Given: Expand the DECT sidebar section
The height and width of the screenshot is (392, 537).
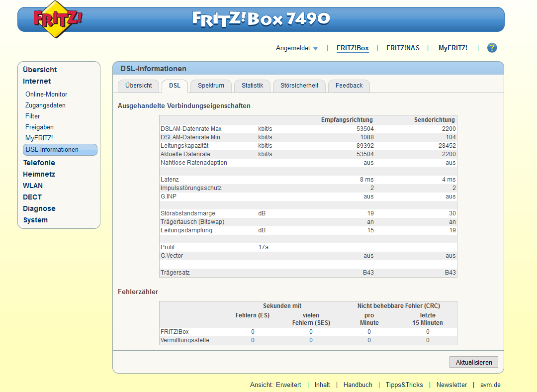Looking at the screenshot, I should (32, 197).
